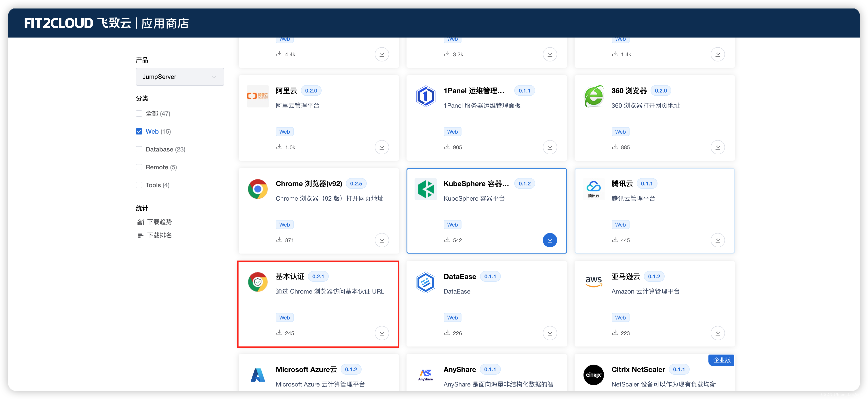Click the FIT2CLOUD 飞致云 logo
This screenshot has height=399, width=868.
pyautogui.click(x=78, y=23)
